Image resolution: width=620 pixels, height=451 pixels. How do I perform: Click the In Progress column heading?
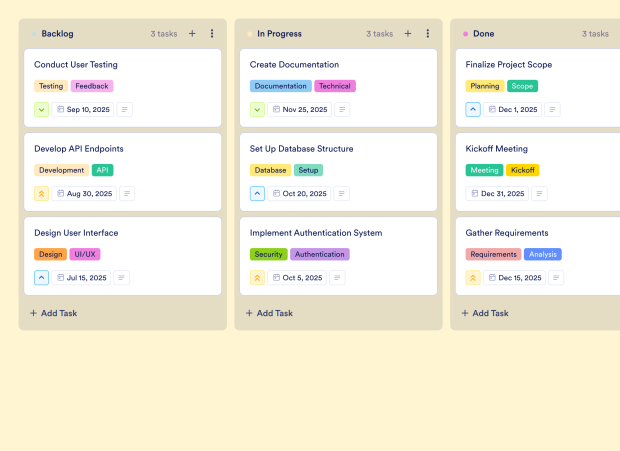click(280, 34)
